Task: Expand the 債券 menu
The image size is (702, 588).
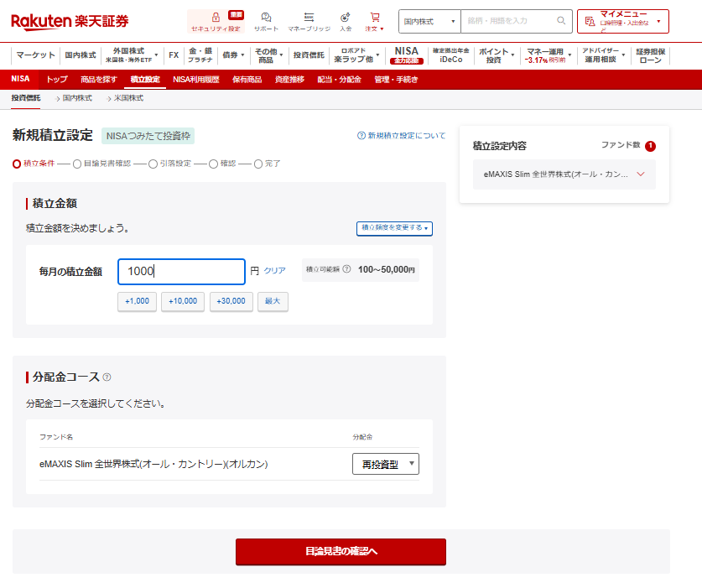Action: [x=233, y=55]
